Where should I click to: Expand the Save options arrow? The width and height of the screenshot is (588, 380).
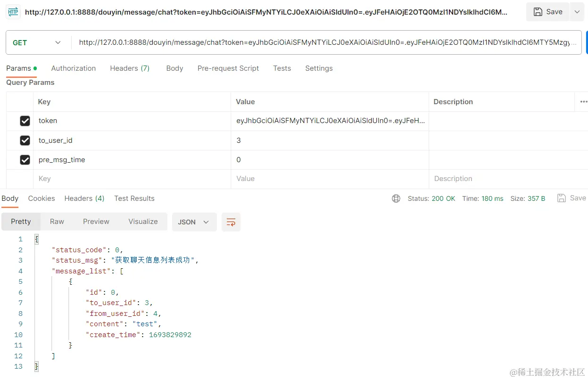point(577,12)
